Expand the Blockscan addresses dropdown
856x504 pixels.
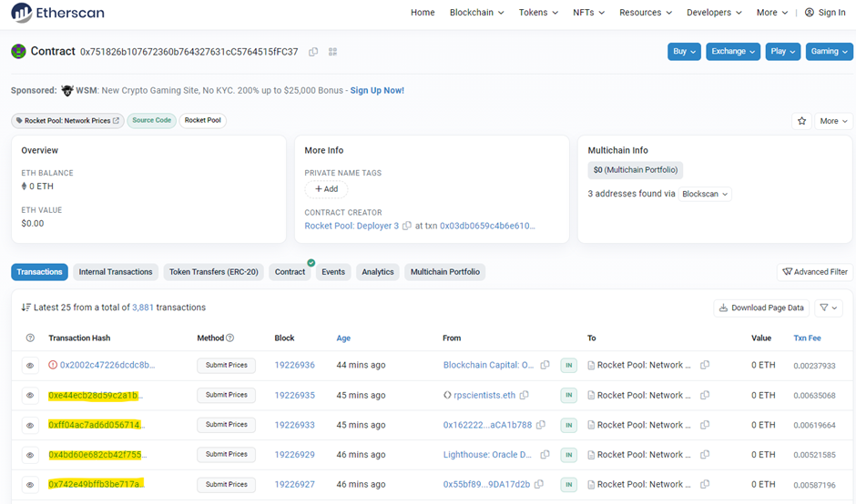pos(706,194)
